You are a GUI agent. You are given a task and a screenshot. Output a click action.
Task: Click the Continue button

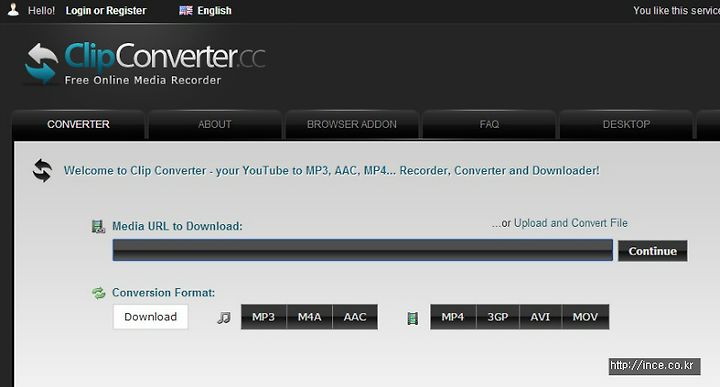coord(652,251)
